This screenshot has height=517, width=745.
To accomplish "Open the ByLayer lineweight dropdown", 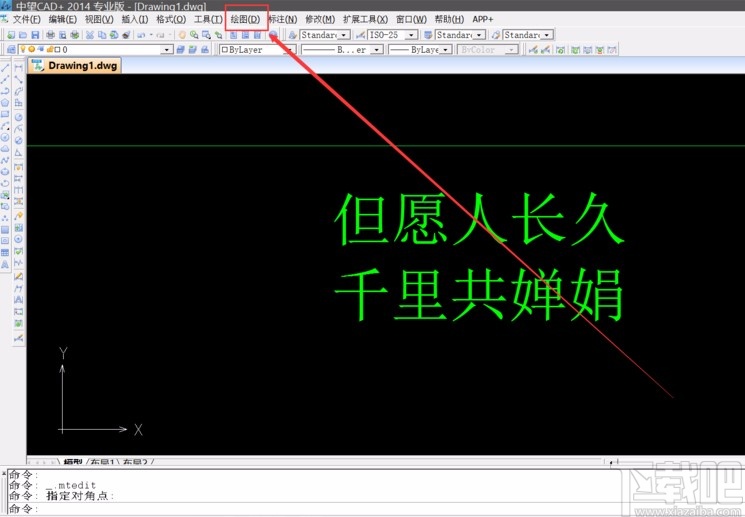I will [445, 49].
